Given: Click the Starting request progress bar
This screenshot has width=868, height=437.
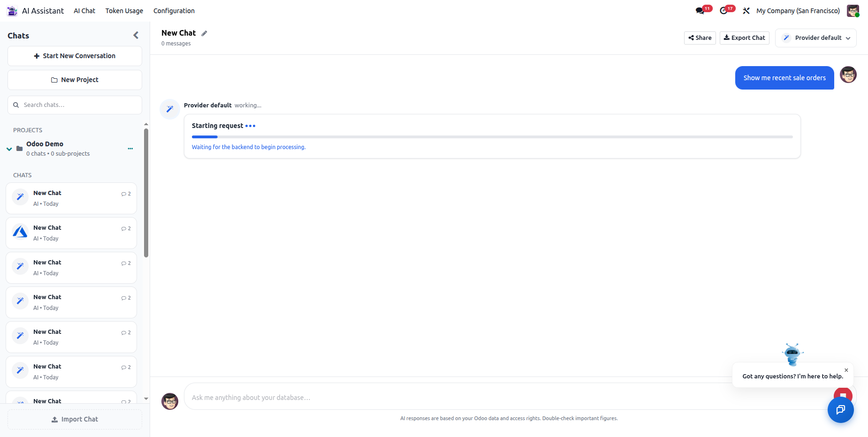Looking at the screenshot, I should 492,137.
